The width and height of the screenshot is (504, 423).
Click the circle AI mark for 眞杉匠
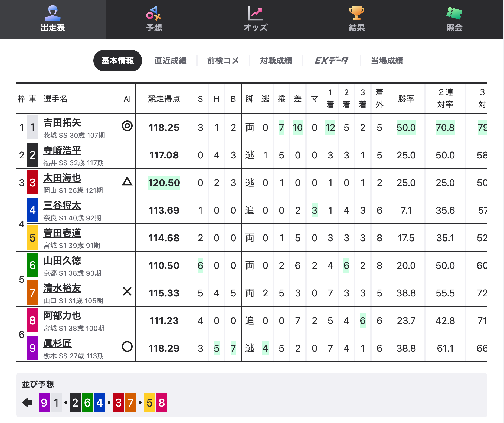point(127,346)
